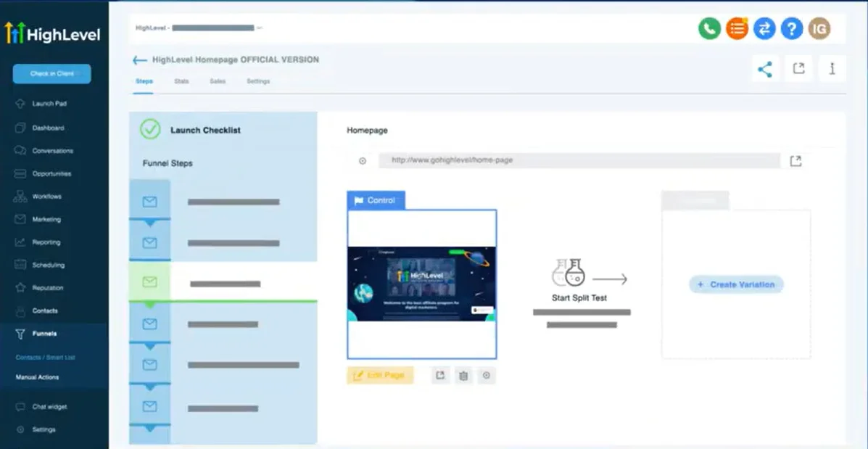The width and height of the screenshot is (868, 449).
Task: Open help via the question mark icon
Action: coord(792,28)
